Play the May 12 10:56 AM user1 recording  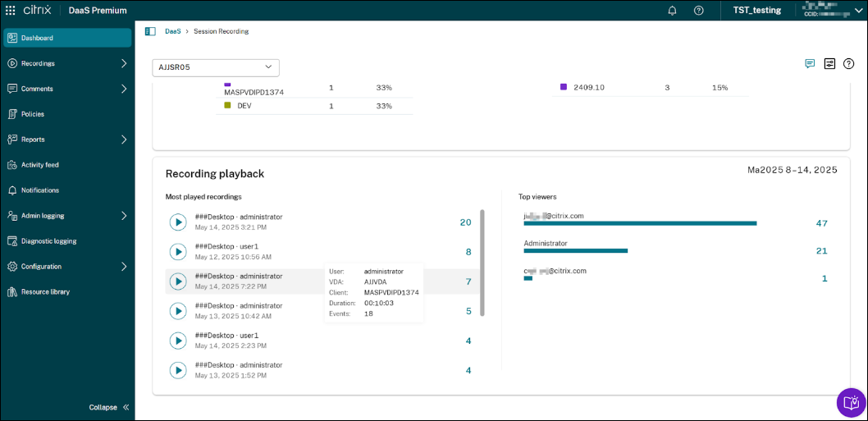pos(178,252)
